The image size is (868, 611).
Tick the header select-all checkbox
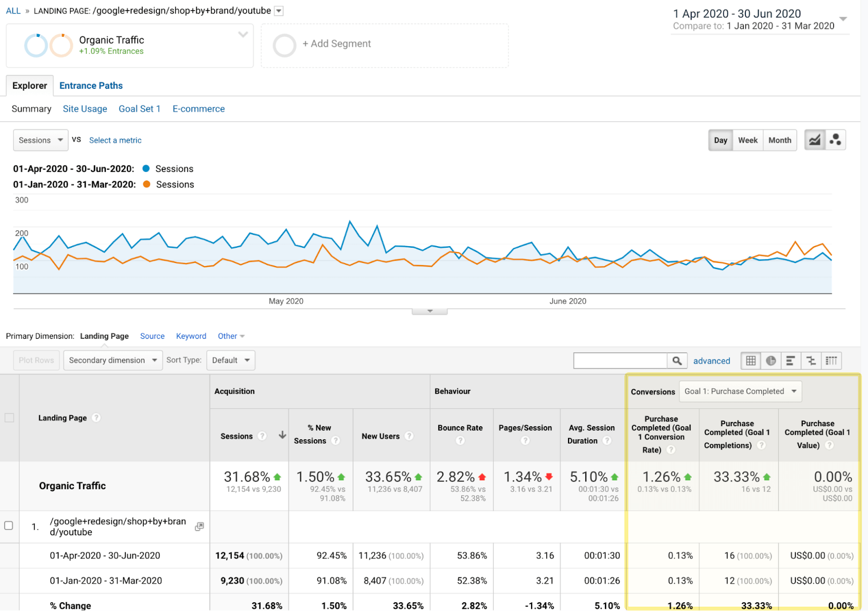coord(9,417)
